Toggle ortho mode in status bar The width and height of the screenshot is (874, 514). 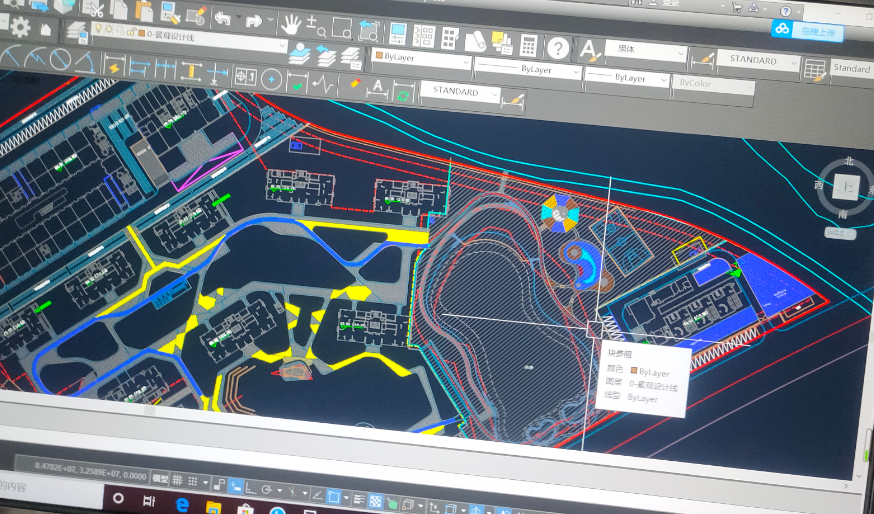[x=250, y=488]
